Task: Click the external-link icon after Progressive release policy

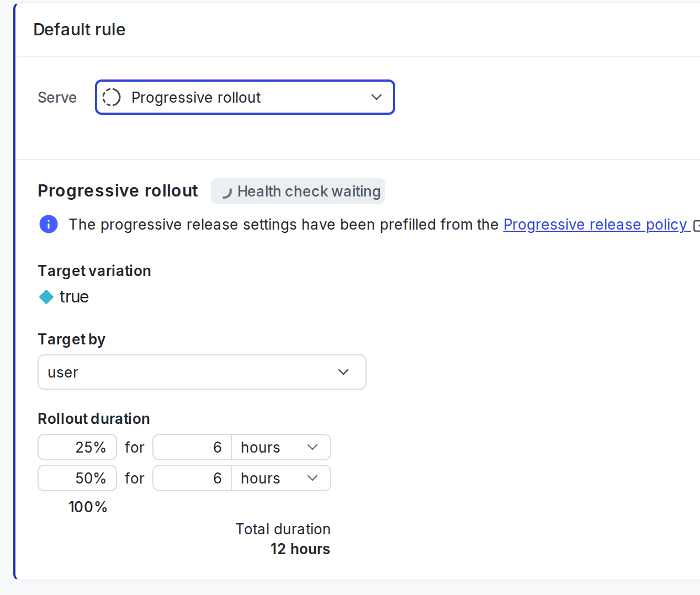Action: tap(697, 225)
